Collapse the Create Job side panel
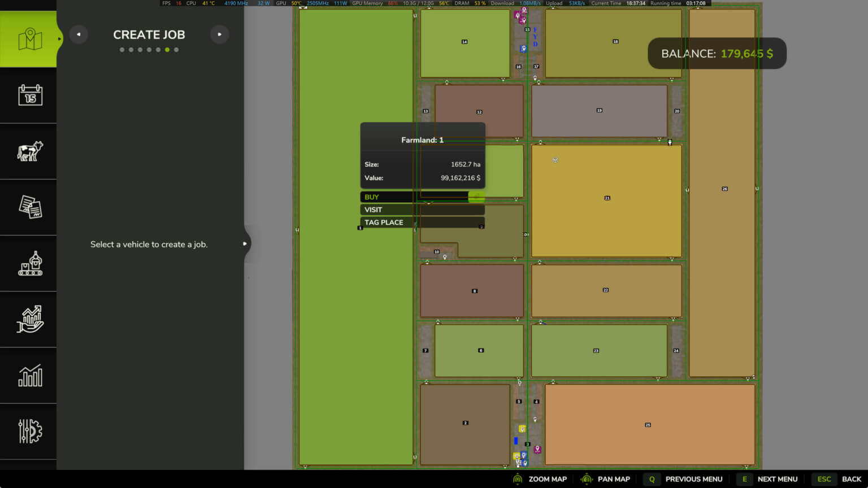The height and width of the screenshot is (488, 868). pyautogui.click(x=245, y=244)
